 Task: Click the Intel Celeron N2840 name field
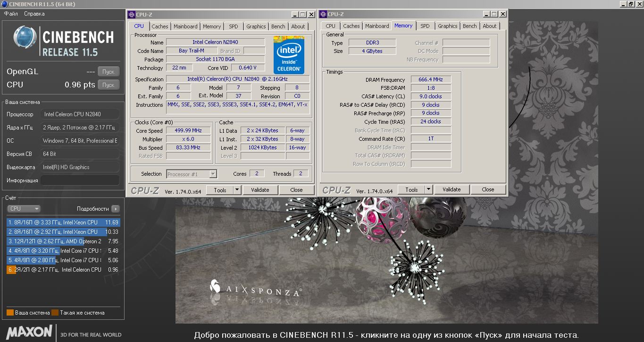[215, 43]
